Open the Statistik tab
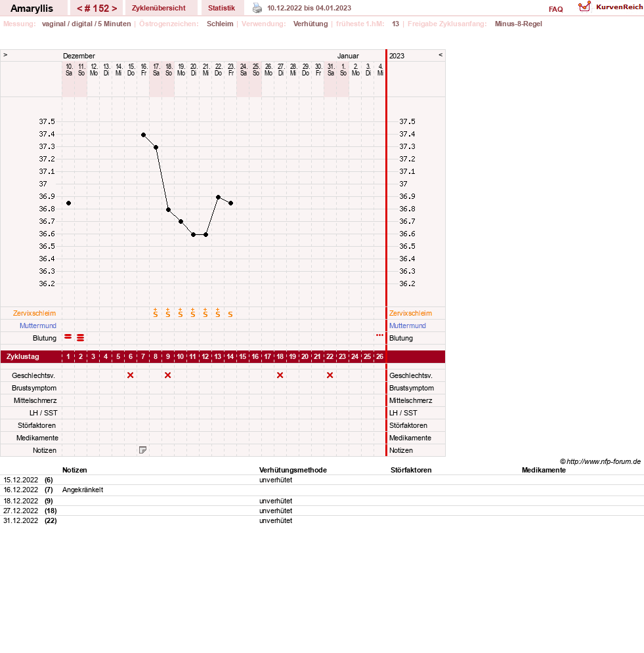Viewport: 644px width, 653px height. click(222, 8)
